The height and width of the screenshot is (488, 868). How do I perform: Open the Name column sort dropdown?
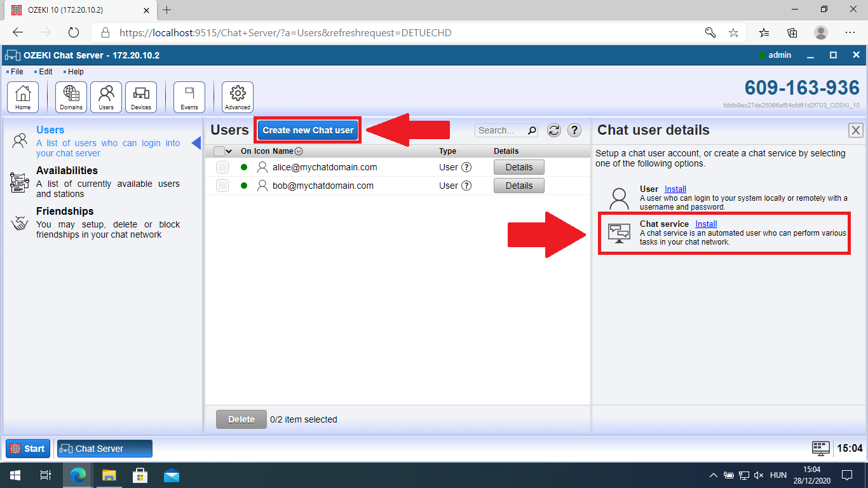[x=299, y=151]
